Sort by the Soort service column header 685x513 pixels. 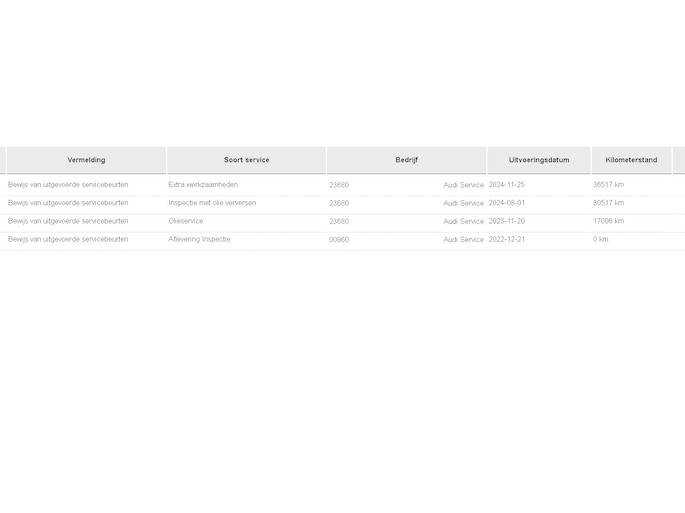246,160
